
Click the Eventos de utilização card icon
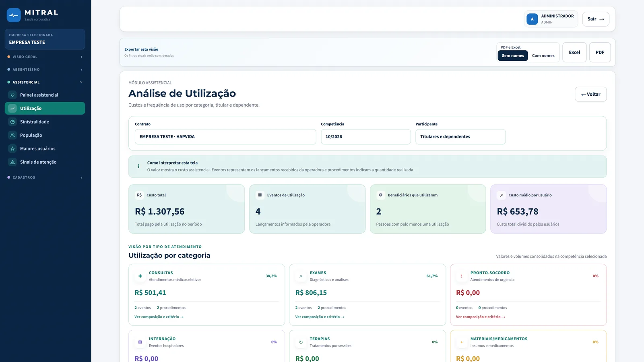point(260,195)
